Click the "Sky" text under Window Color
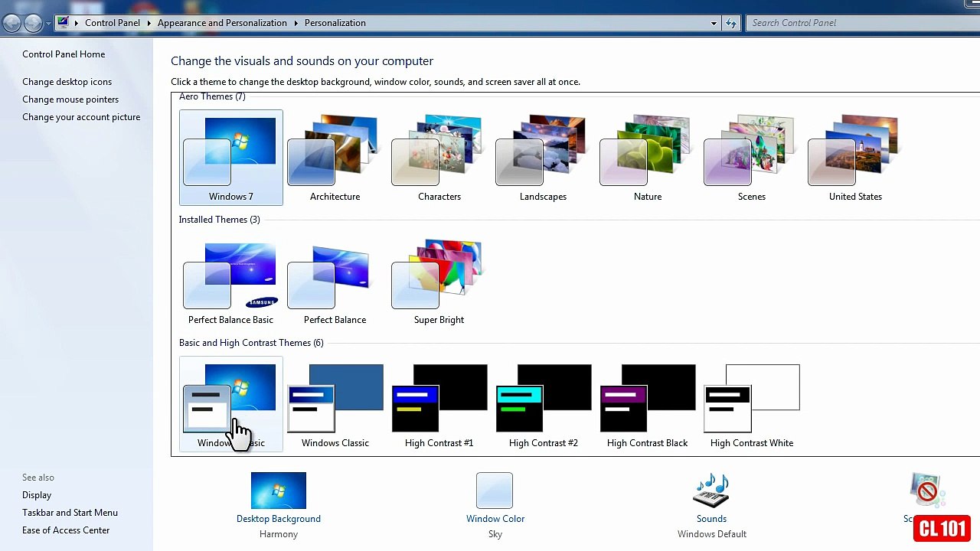980x551 pixels. pyautogui.click(x=495, y=534)
